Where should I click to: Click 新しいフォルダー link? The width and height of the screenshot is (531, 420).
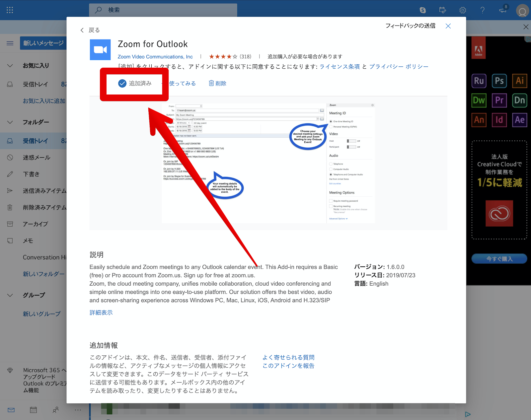[43, 274]
